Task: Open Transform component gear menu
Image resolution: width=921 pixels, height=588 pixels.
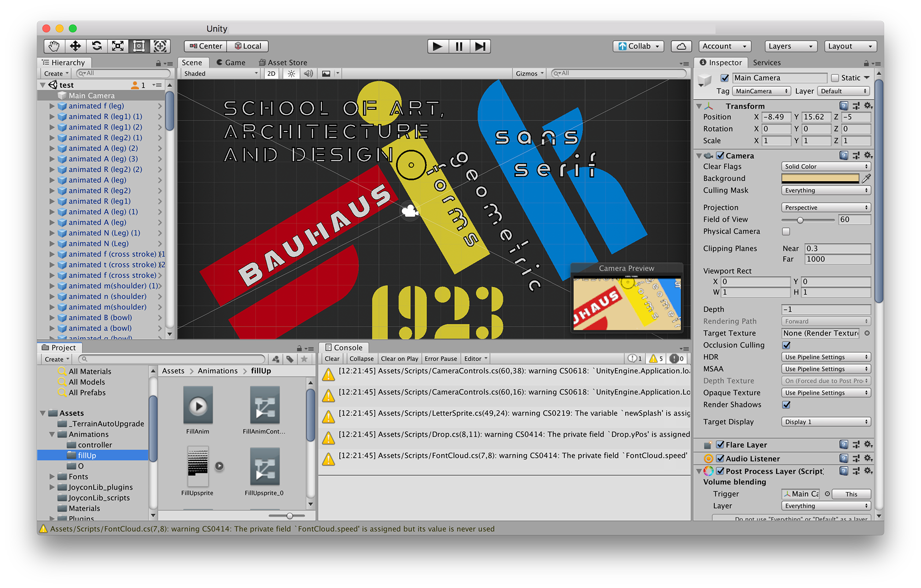Action: click(868, 106)
